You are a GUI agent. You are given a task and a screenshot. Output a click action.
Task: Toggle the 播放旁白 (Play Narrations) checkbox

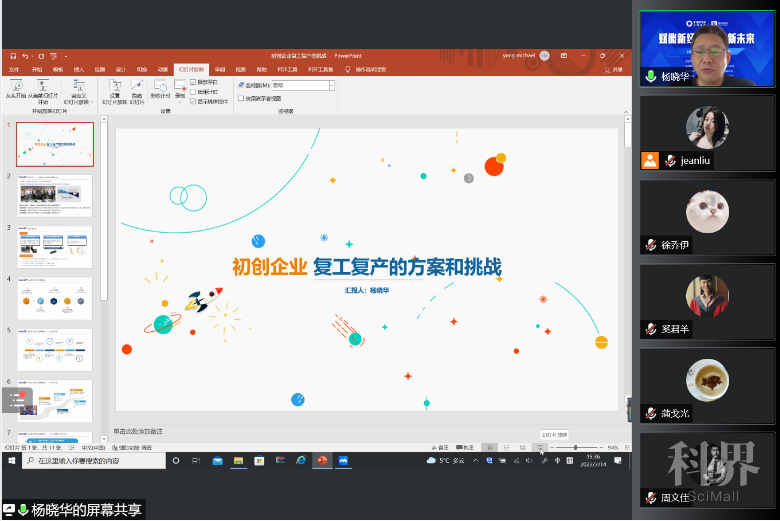coord(194,82)
